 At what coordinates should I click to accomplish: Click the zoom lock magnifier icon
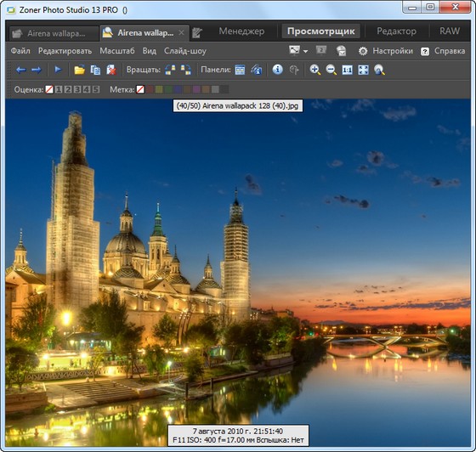point(379,70)
